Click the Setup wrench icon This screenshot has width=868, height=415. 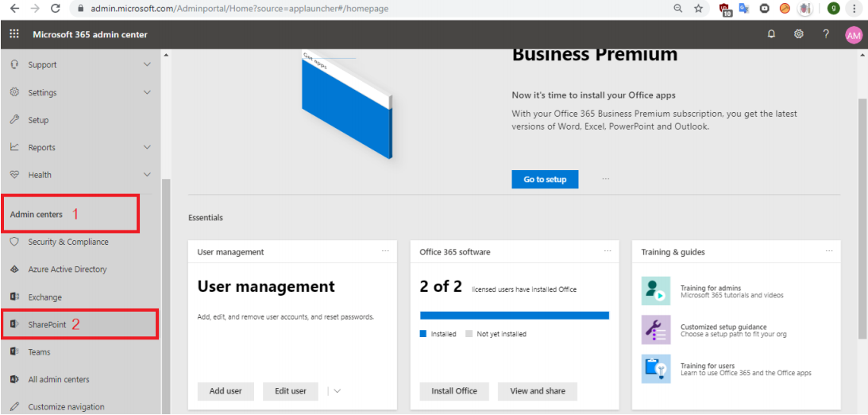[15, 120]
